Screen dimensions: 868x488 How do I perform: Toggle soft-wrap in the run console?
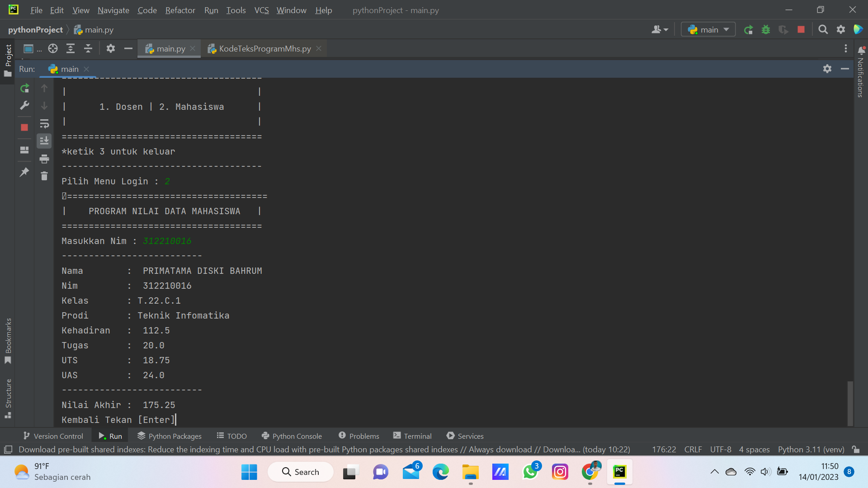pos(44,123)
